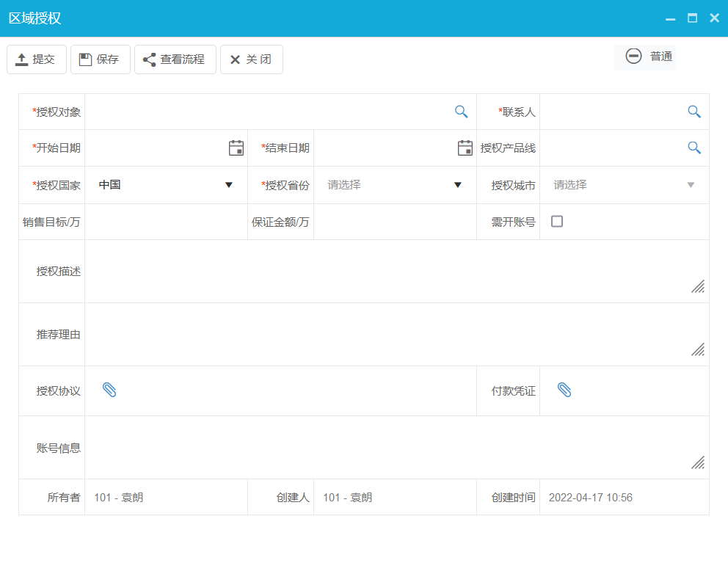This screenshot has height=563, width=728.
Task: Click inside the 销售目标/万 input field
Action: tap(165, 220)
